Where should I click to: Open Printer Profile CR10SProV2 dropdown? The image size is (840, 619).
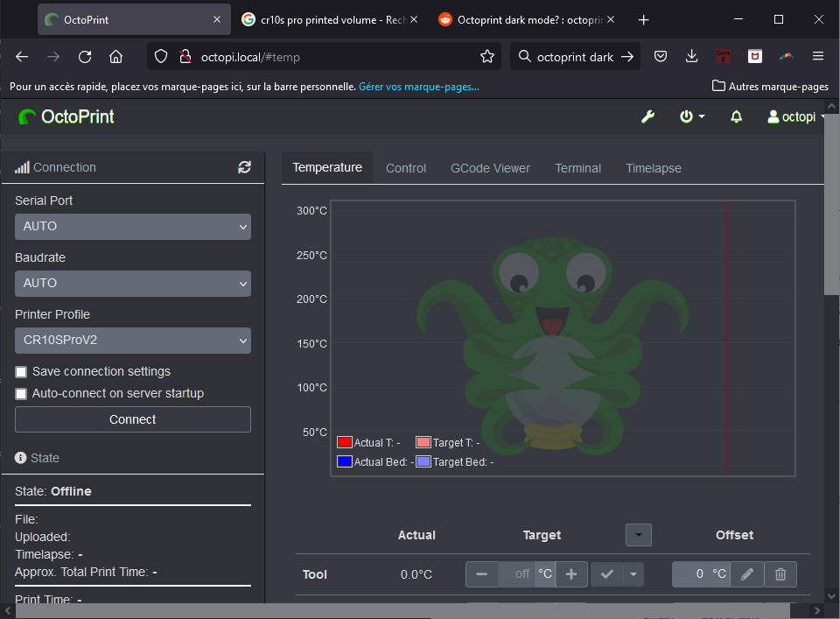click(x=133, y=341)
